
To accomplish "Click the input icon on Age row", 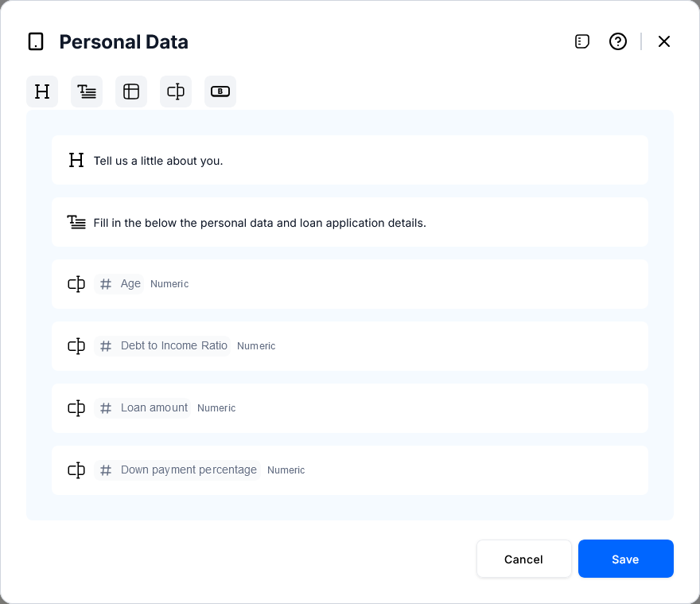I will click(76, 284).
